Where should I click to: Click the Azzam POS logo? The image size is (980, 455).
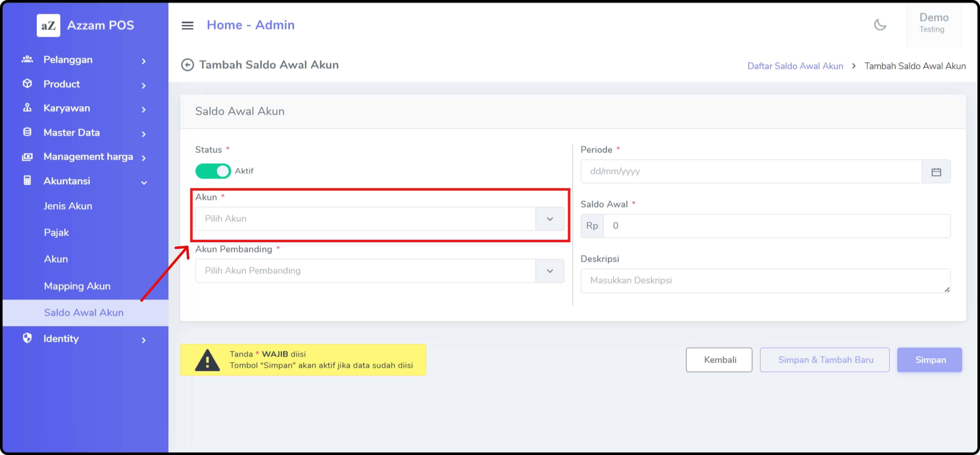point(48,26)
